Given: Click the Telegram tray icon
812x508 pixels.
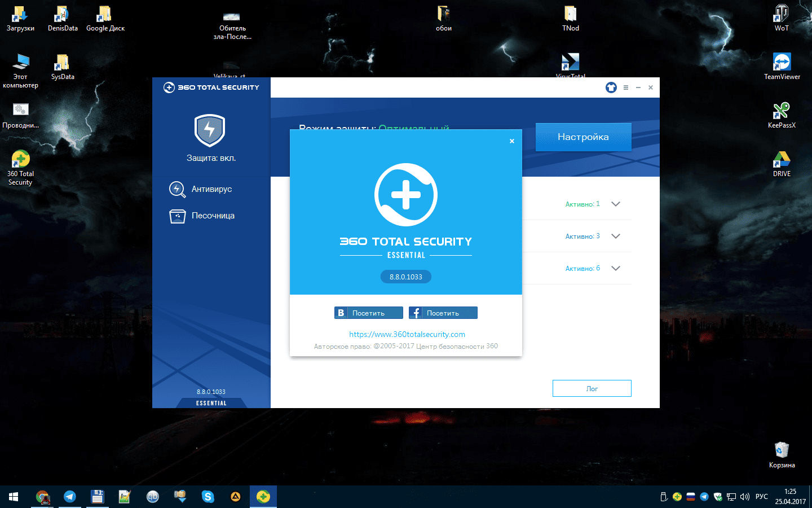Looking at the screenshot, I should click(704, 497).
